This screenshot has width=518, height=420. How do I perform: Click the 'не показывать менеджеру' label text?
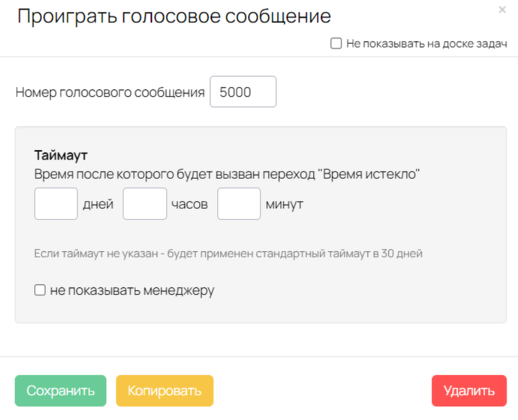pos(132,290)
